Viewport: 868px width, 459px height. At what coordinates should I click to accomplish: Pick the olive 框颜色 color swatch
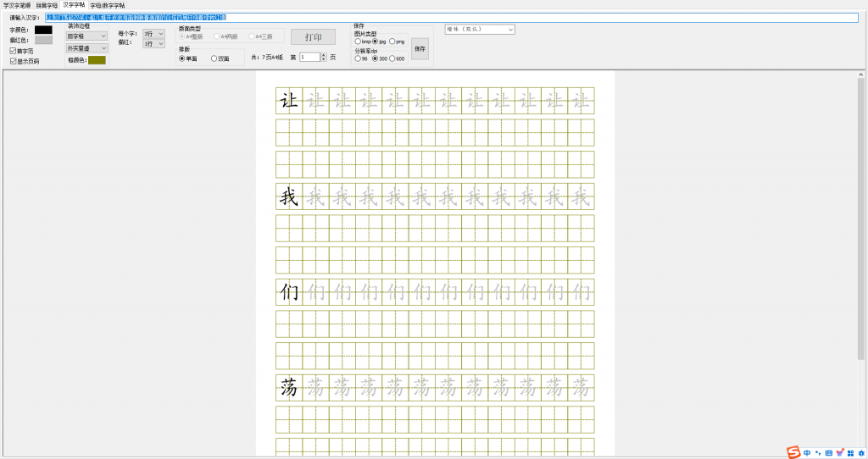[97, 60]
